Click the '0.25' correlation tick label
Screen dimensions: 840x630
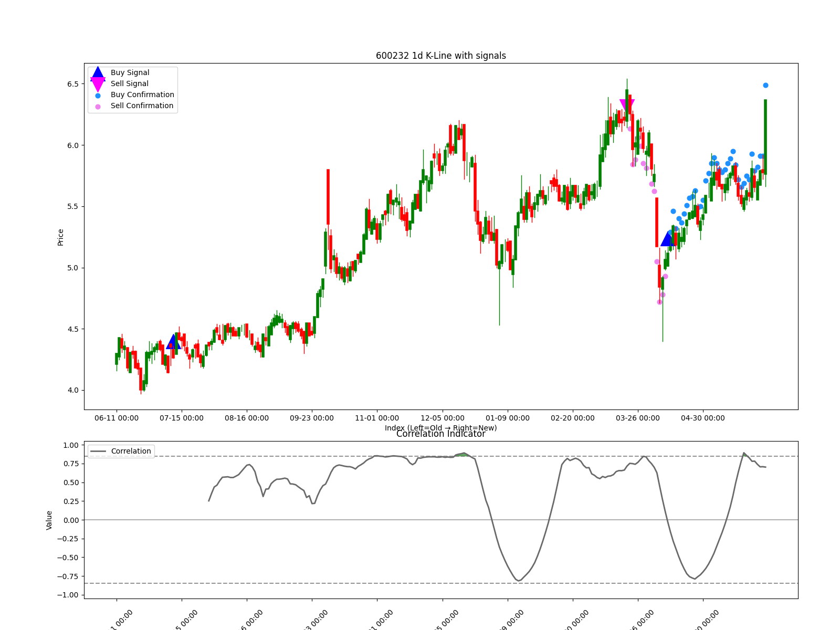71,502
